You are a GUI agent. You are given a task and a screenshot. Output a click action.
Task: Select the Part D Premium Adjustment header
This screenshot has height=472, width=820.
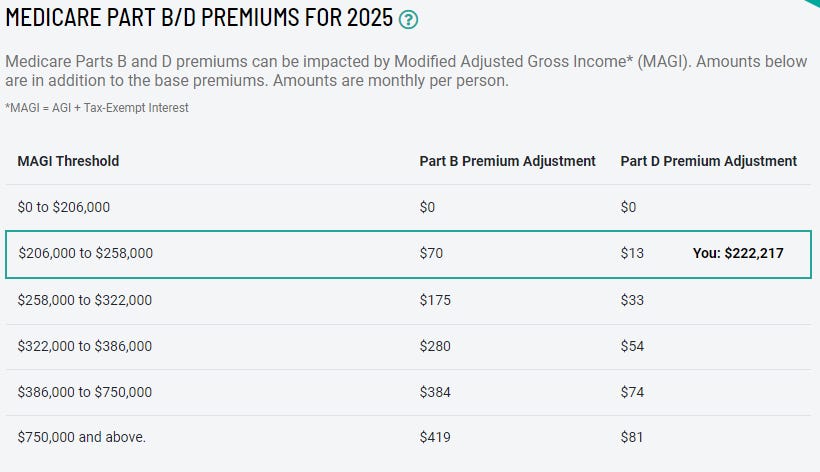coord(709,161)
